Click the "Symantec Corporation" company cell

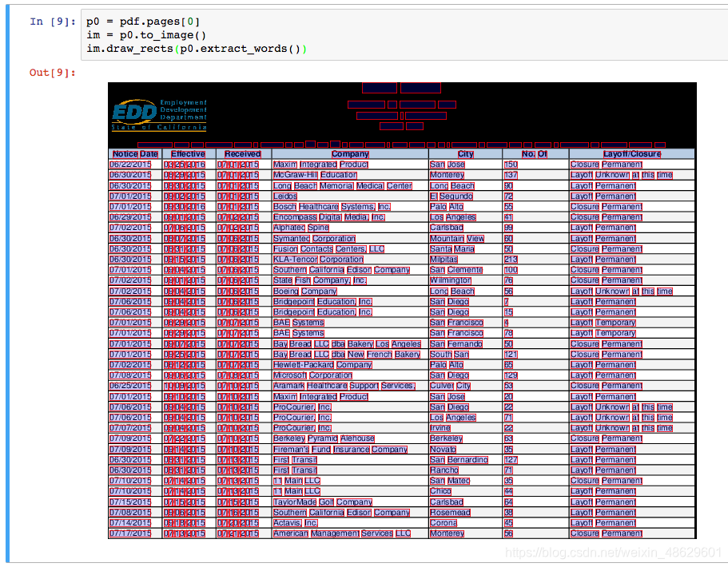314,239
